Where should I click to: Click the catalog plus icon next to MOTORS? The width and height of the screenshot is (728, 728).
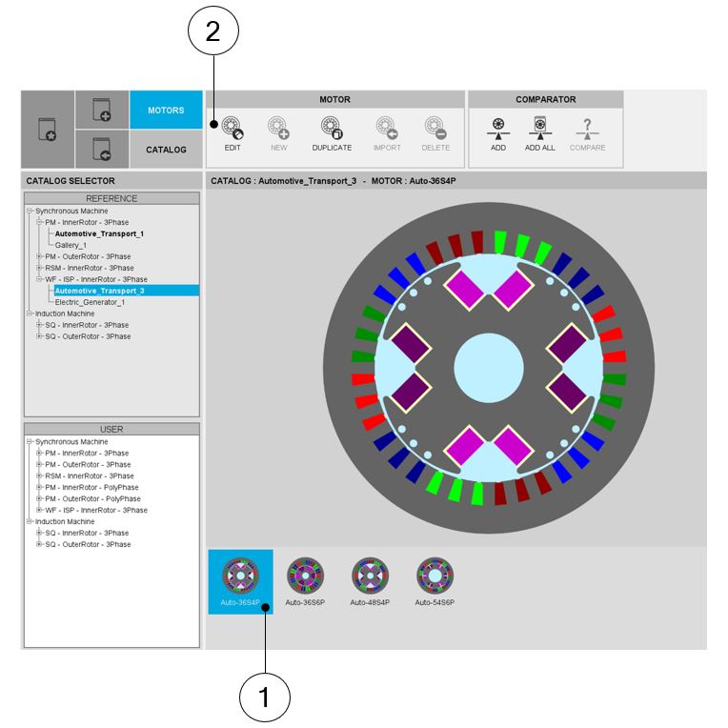pyautogui.click(x=102, y=110)
